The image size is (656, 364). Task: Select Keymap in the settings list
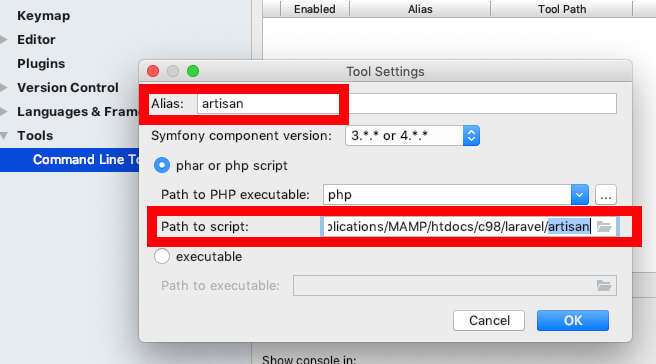pyautogui.click(x=44, y=16)
